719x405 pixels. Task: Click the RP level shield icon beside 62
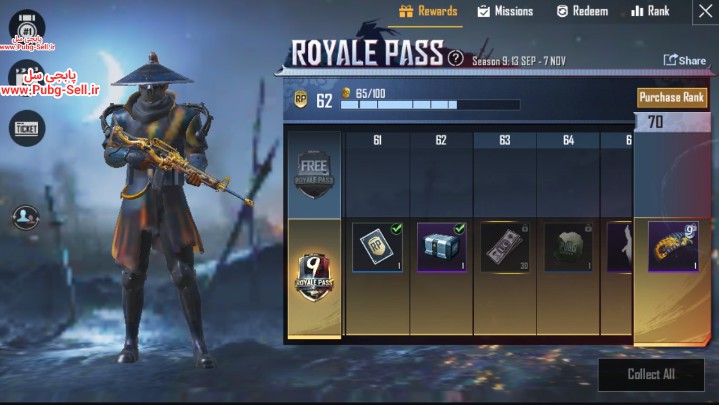click(x=301, y=100)
